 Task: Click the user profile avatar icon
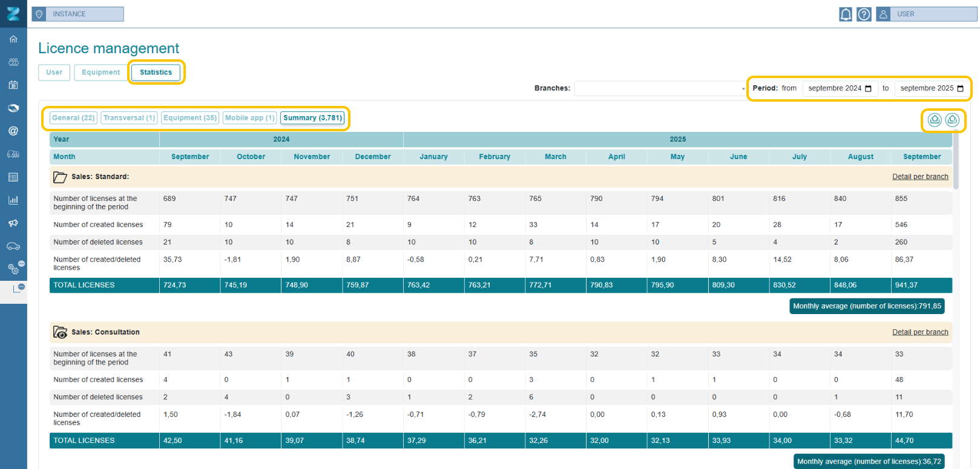883,14
